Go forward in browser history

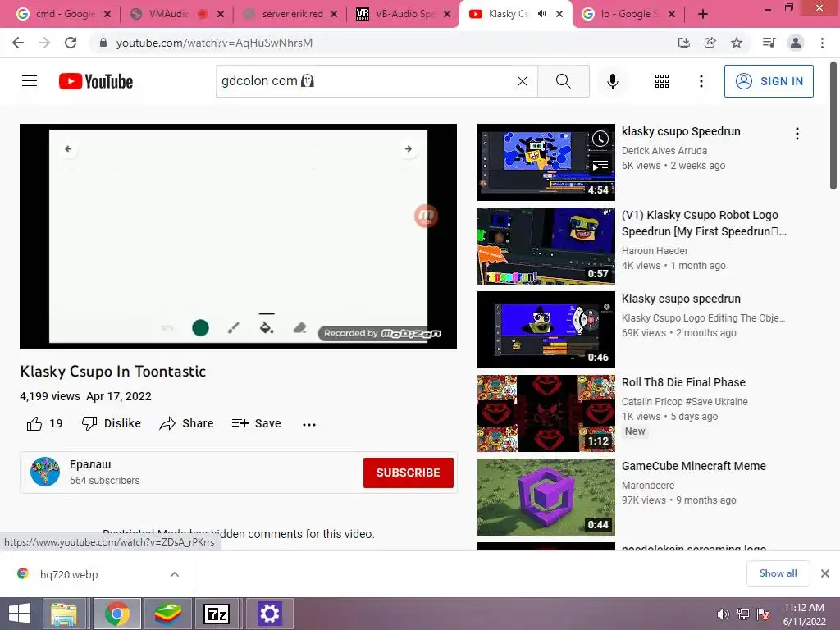pos(44,43)
